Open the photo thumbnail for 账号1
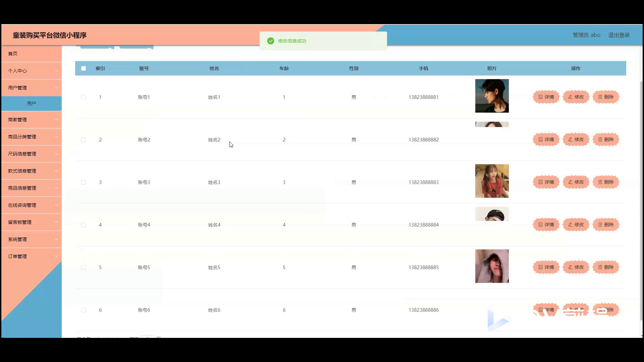 click(x=492, y=96)
